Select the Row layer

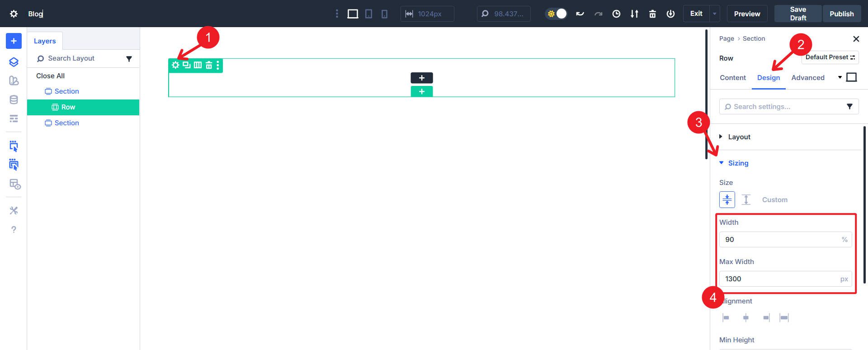(83, 107)
